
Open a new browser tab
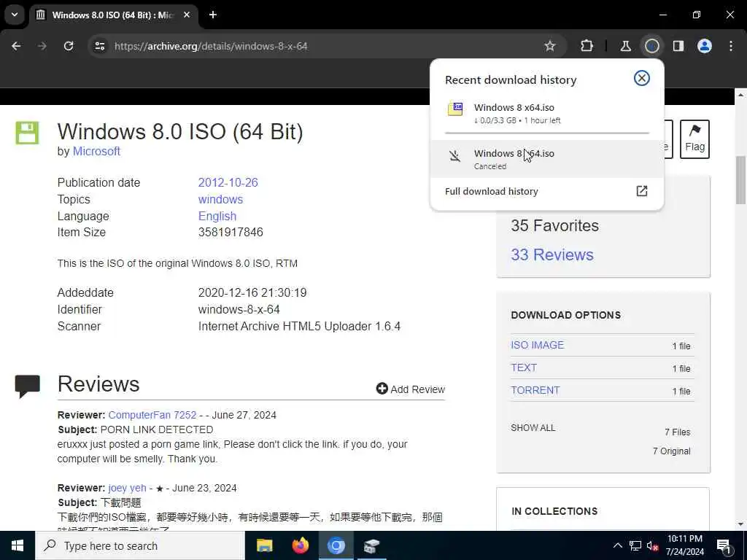213,15
